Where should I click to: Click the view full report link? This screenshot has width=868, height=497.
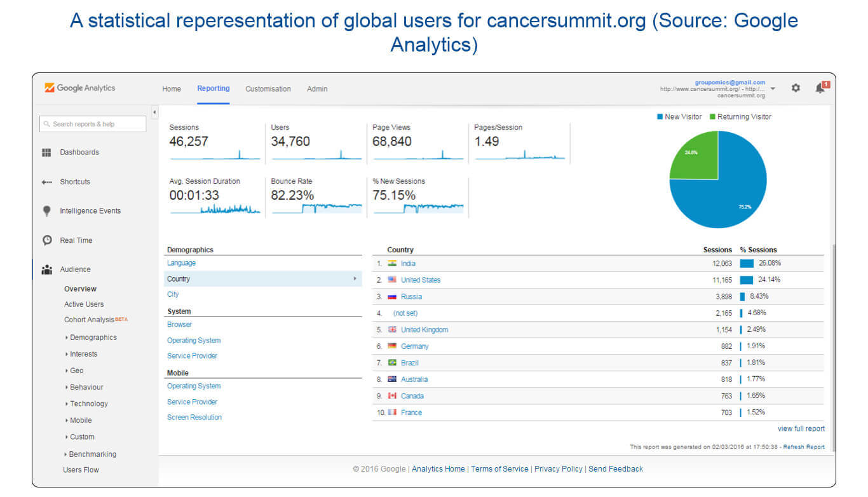801,429
